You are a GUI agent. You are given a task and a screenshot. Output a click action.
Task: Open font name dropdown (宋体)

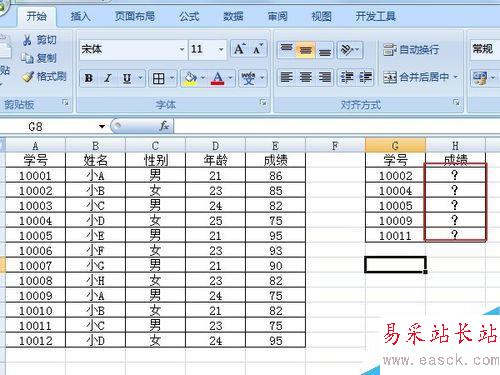click(182, 50)
